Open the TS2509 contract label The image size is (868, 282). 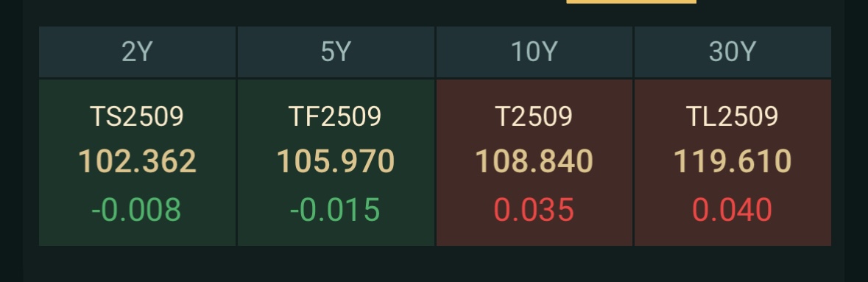click(x=137, y=116)
